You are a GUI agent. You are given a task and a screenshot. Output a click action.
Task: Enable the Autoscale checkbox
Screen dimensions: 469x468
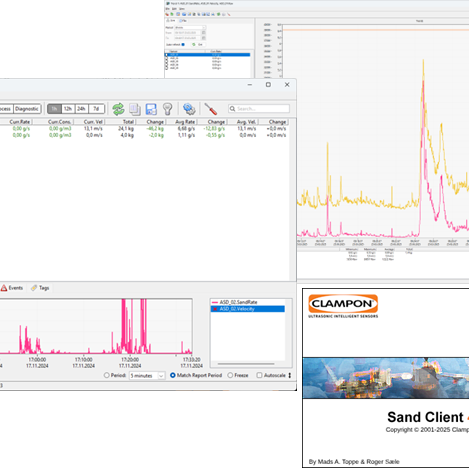point(259,375)
